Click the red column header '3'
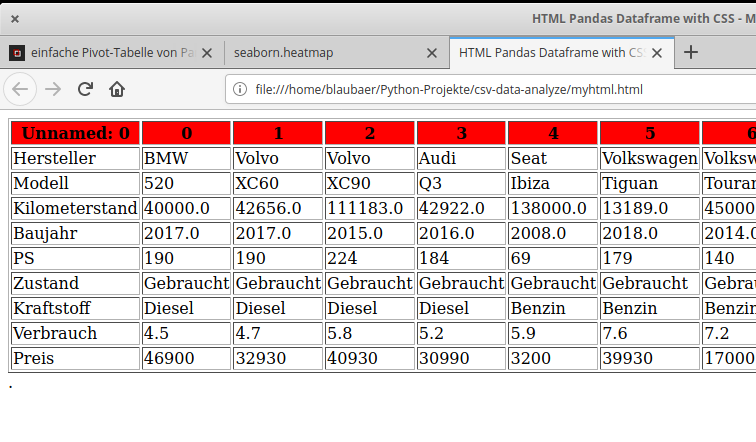 (461, 133)
